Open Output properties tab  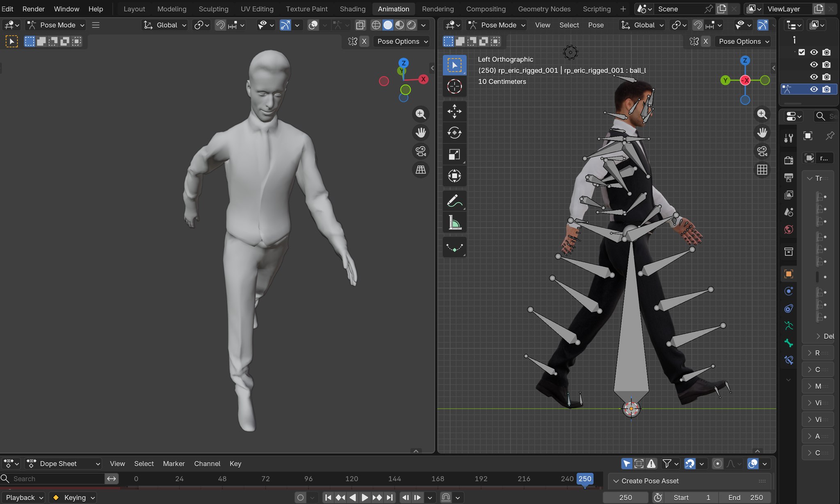tap(788, 177)
